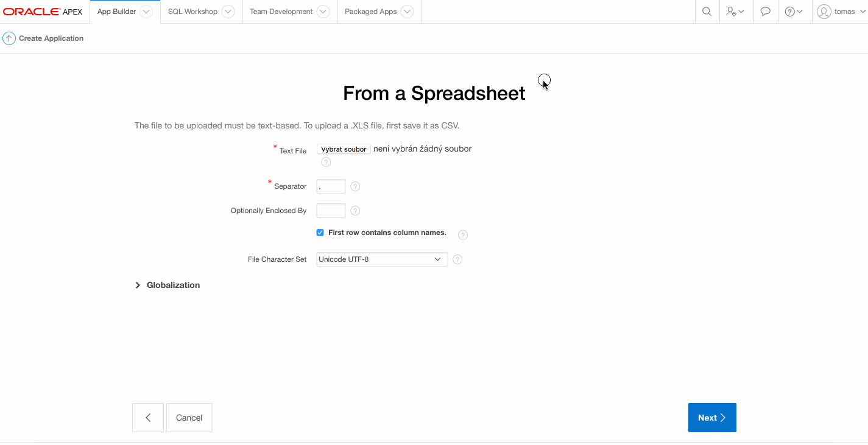Viewport: 868px width, 445px height.
Task: Open the SQL Workshop tab
Action: (192, 12)
